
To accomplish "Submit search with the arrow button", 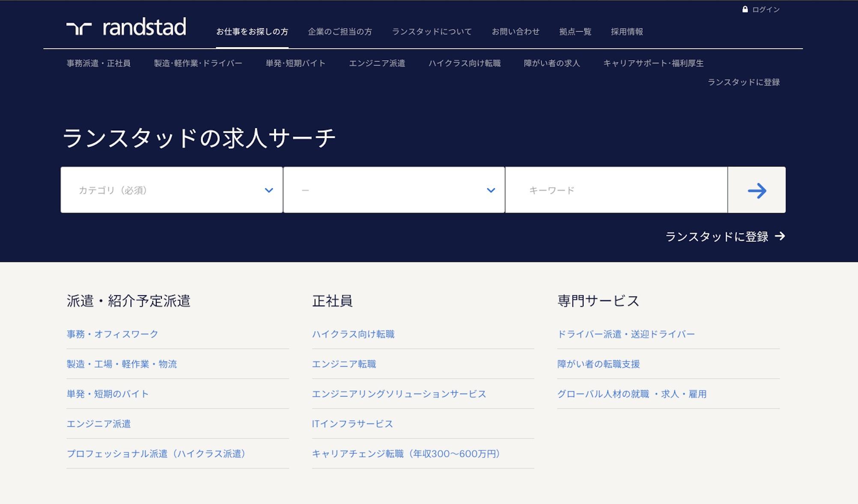I will coord(757,190).
